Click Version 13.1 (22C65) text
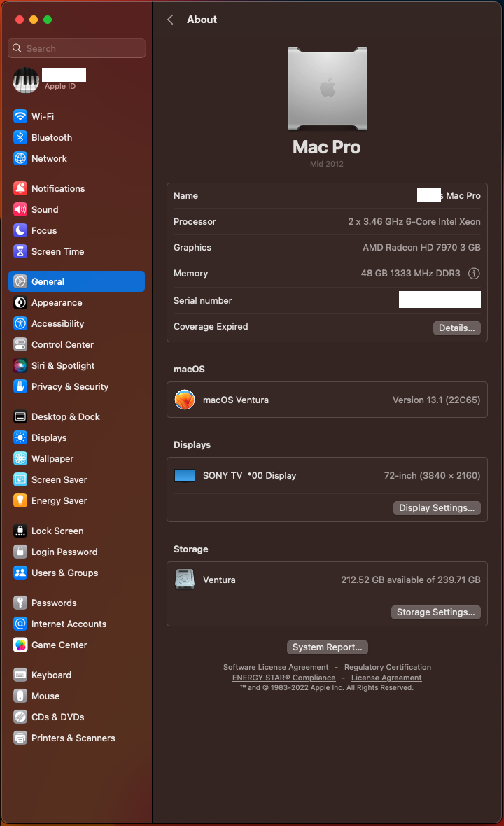The image size is (504, 826). 436,400
